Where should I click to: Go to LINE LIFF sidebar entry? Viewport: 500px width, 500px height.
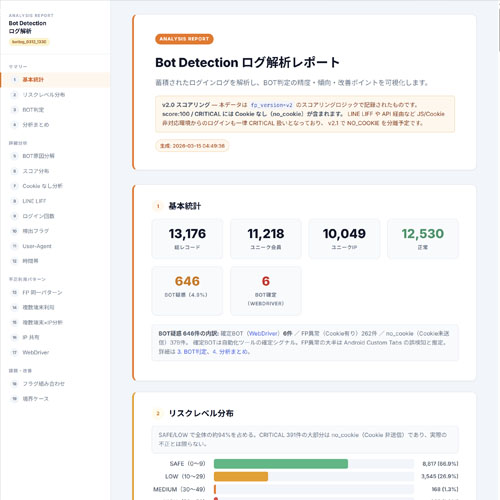point(55,201)
